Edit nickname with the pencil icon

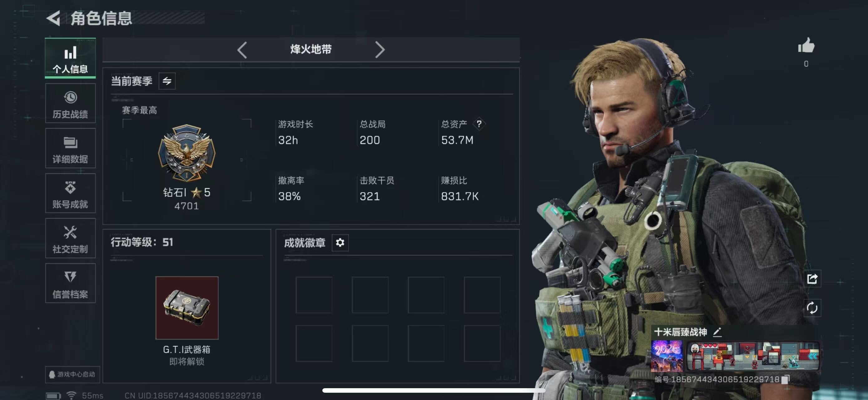tap(717, 332)
